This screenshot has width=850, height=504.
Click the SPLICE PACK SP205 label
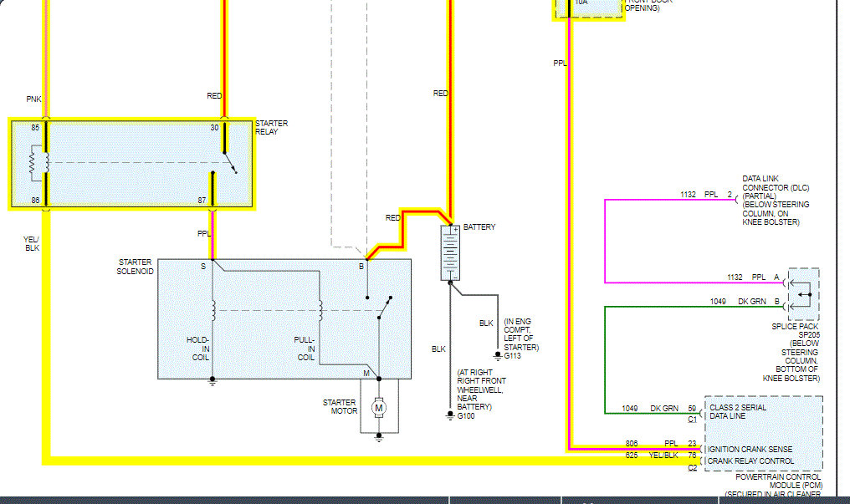[x=796, y=331]
